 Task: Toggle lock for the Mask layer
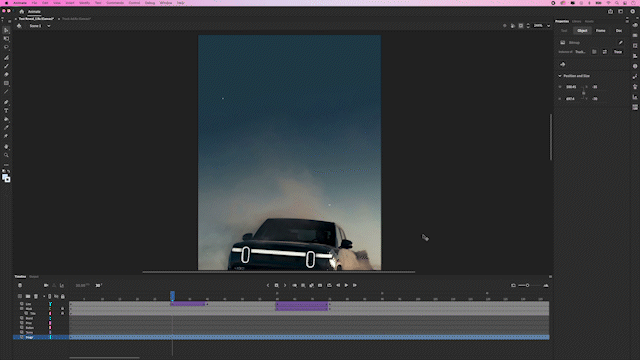(62, 309)
